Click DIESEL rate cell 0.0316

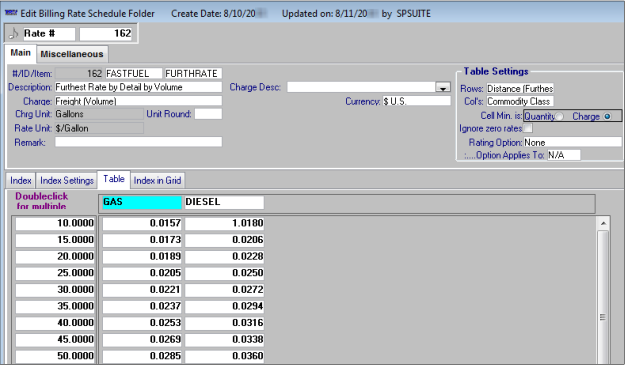click(x=224, y=323)
